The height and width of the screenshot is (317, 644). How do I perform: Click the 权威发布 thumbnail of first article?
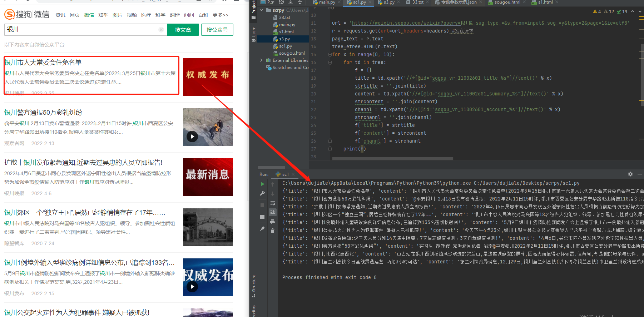208,77
